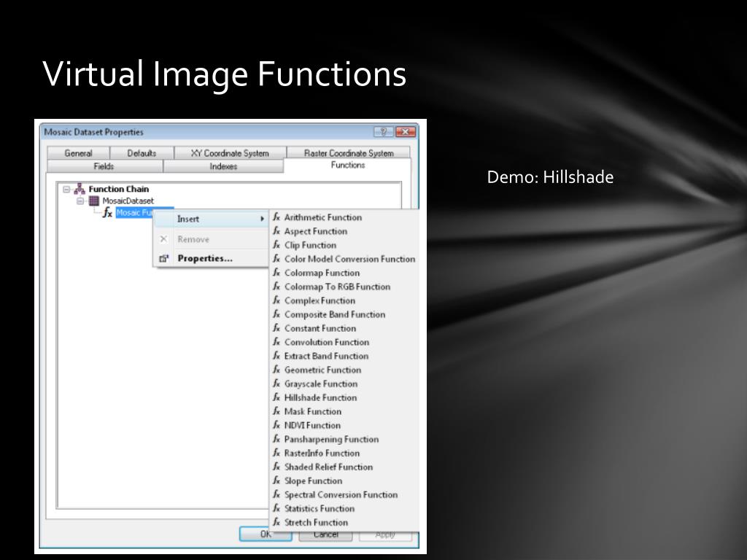Select the Function Chain root label

[119, 189]
